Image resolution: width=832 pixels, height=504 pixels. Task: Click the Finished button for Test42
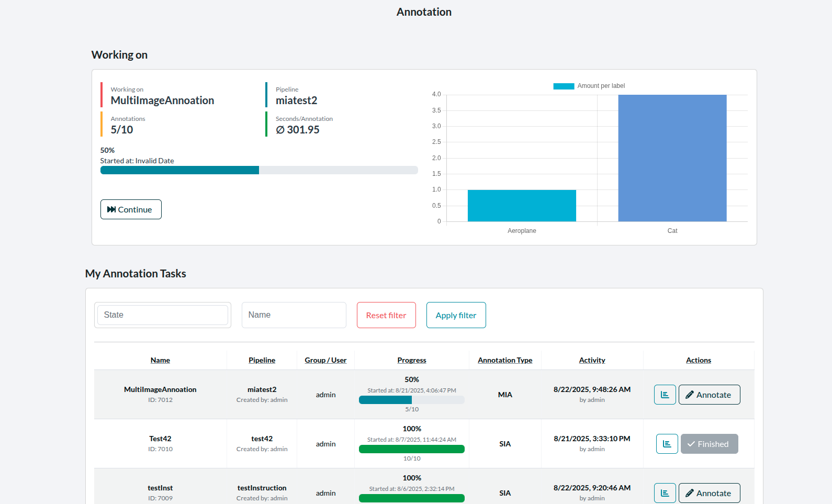pyautogui.click(x=709, y=444)
